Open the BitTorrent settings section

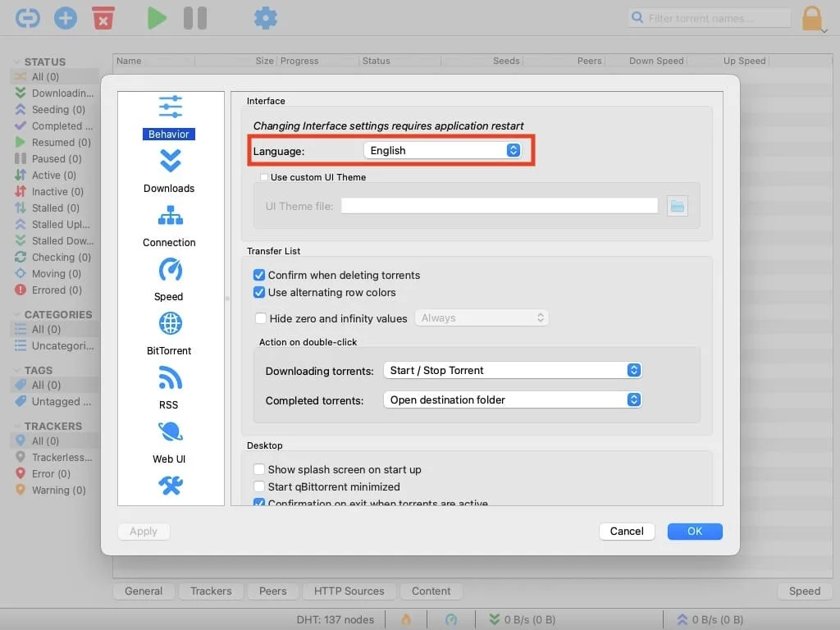[169, 335]
